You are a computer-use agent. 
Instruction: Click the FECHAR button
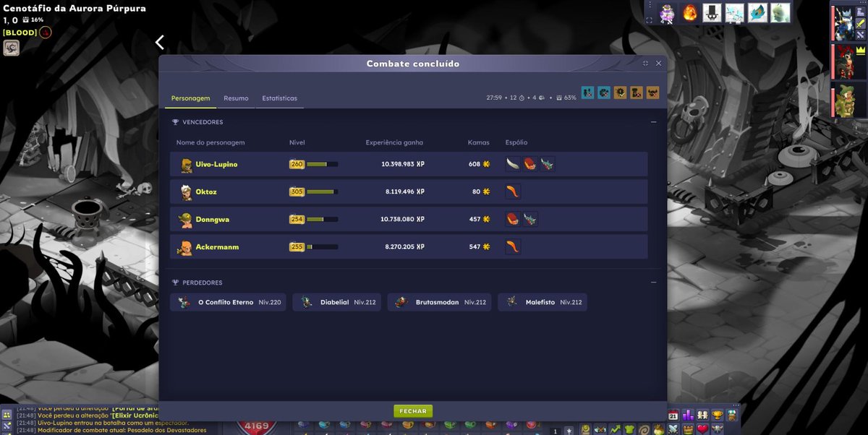pos(413,411)
